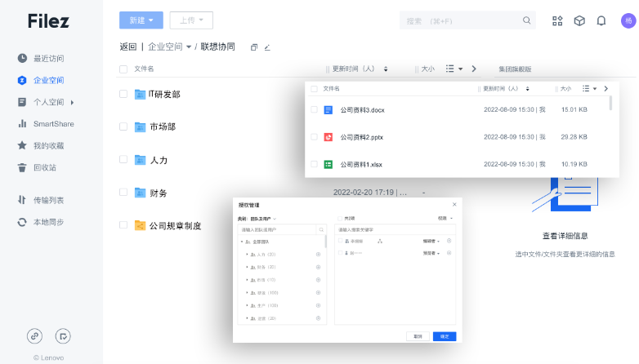Click the cube icon in the top bar
The width and height of the screenshot is (639, 364).
[x=579, y=20]
